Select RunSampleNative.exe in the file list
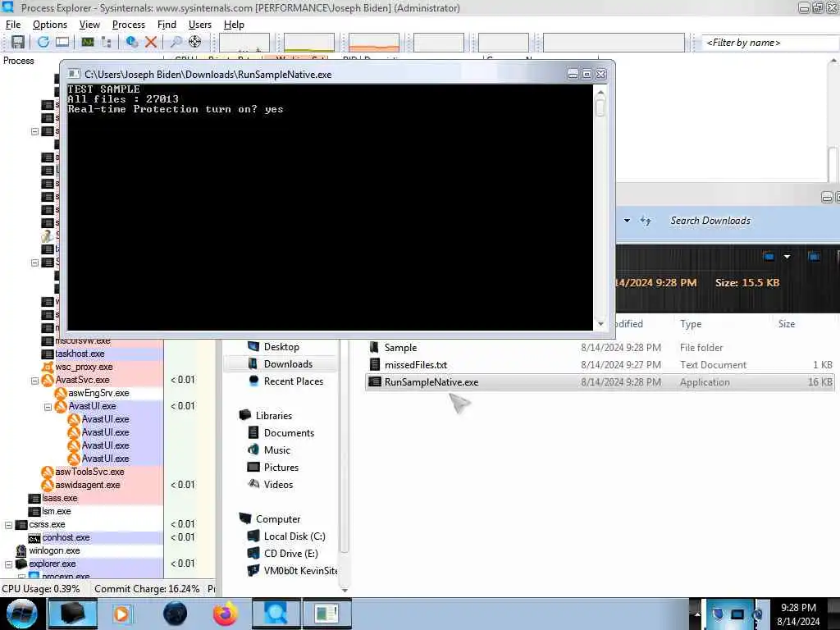The image size is (840, 630). click(x=600, y=382)
